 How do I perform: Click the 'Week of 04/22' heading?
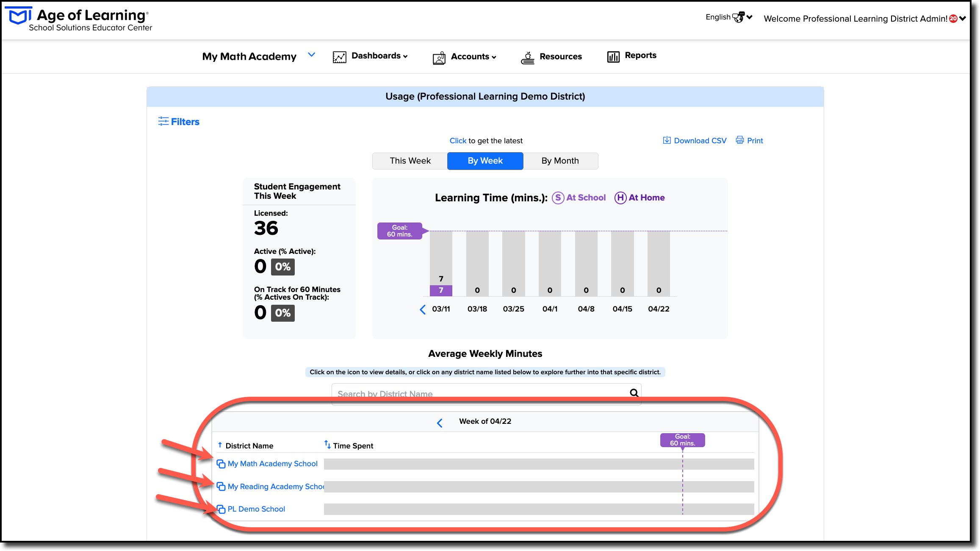[485, 421]
